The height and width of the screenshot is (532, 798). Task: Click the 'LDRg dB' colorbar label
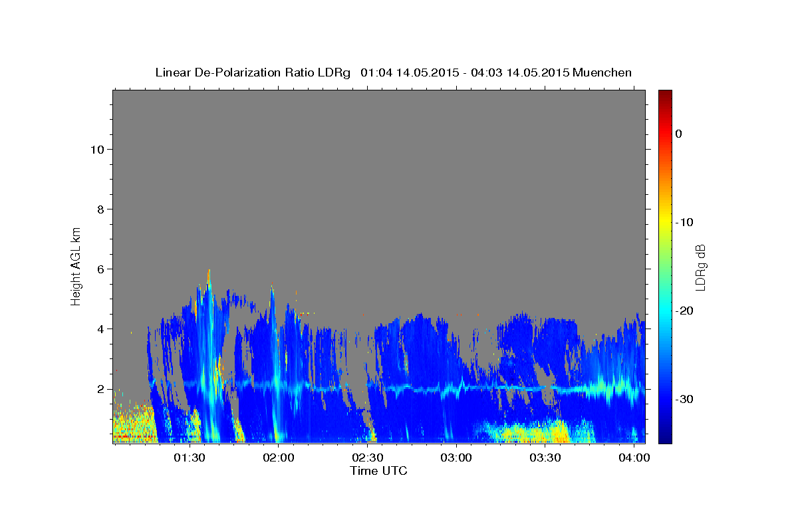click(x=700, y=267)
